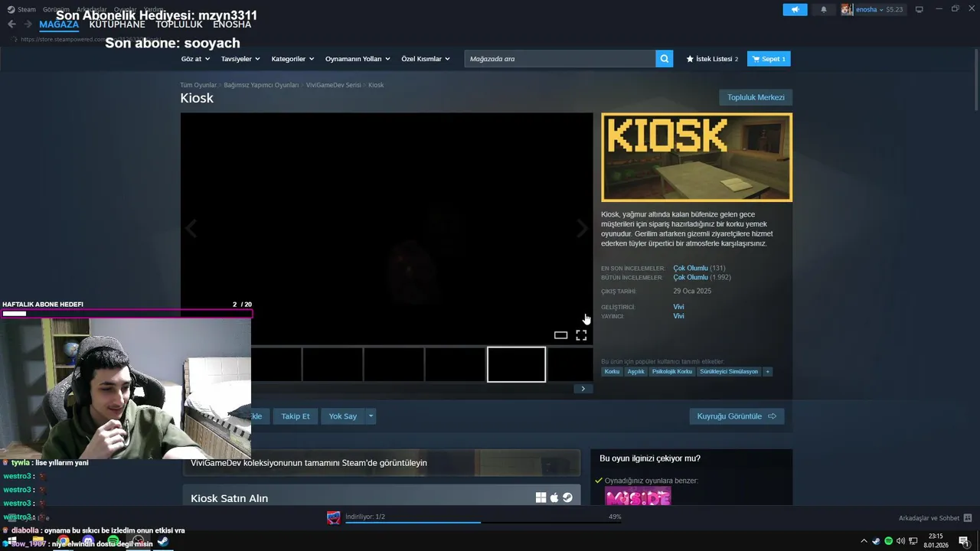Show previous screenshot in media viewer
Image resolution: width=980 pixels, height=551 pixels.
(191, 228)
